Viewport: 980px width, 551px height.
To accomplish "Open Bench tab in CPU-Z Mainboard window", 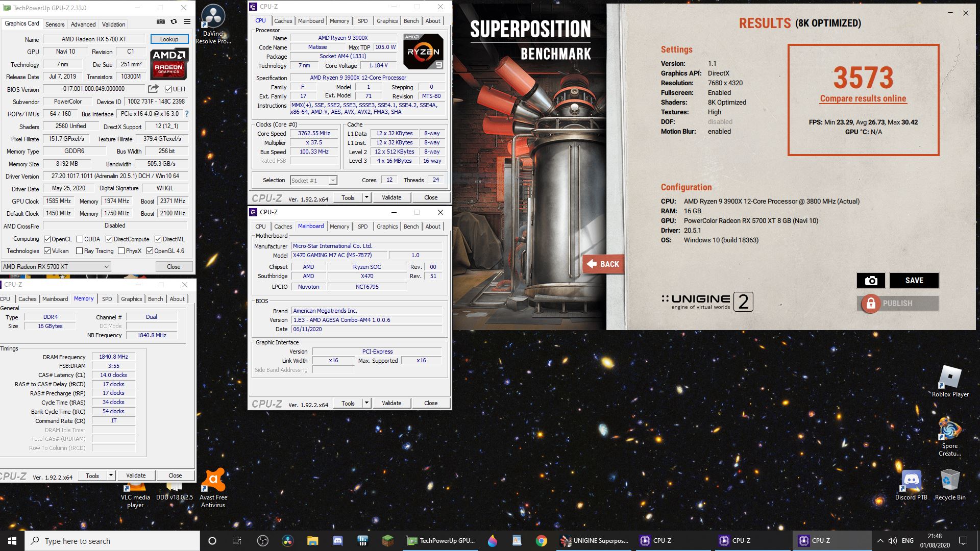I will [x=411, y=227].
